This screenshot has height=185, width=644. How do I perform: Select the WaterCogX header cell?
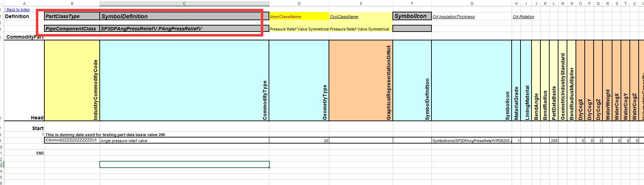pos(616,80)
